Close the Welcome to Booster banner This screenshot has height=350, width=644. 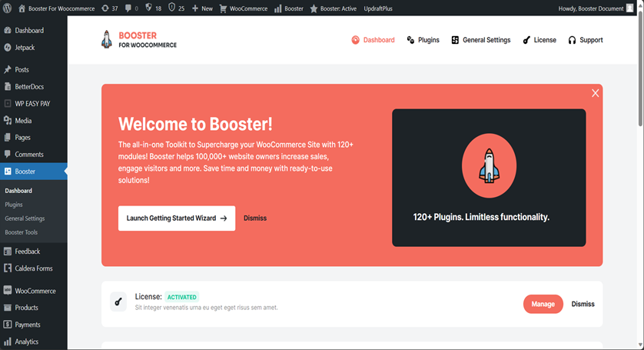[x=595, y=93]
